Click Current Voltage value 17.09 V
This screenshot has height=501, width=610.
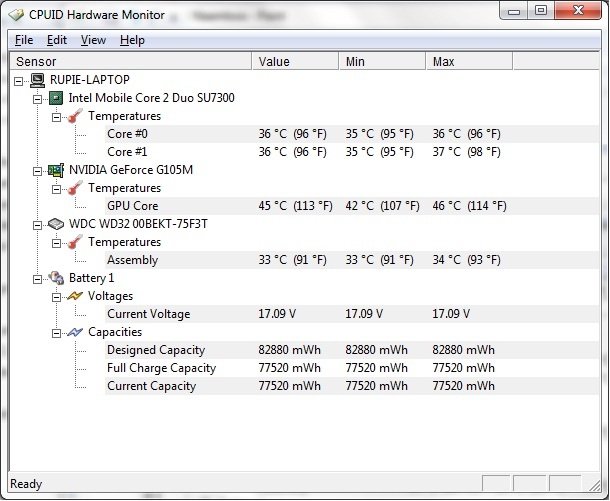(277, 314)
